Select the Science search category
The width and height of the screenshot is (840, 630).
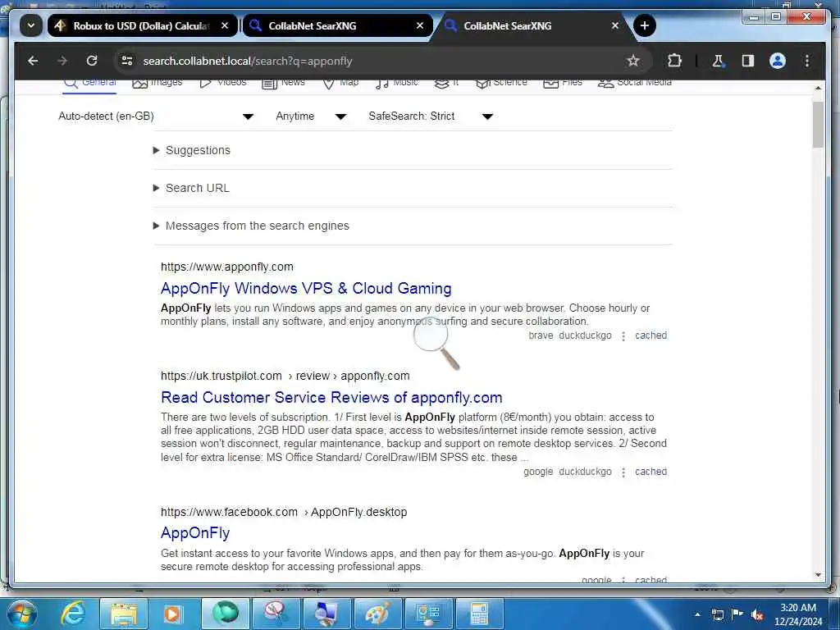[x=501, y=83]
